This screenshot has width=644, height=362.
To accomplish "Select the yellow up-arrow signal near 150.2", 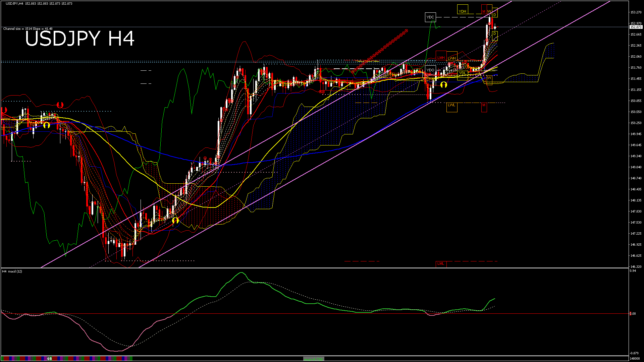I will click(47, 125).
